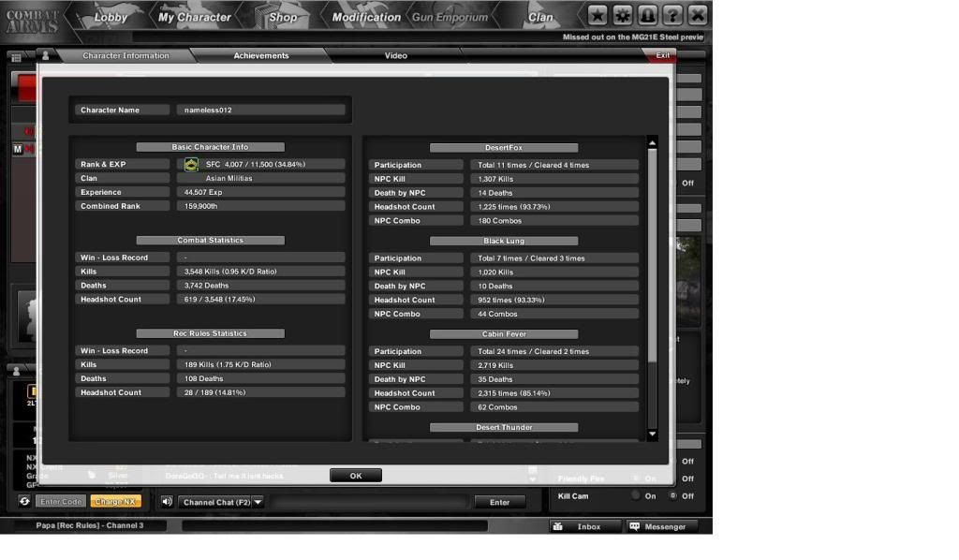
Task: Click the alert icon beside the gear
Action: pyautogui.click(x=647, y=15)
